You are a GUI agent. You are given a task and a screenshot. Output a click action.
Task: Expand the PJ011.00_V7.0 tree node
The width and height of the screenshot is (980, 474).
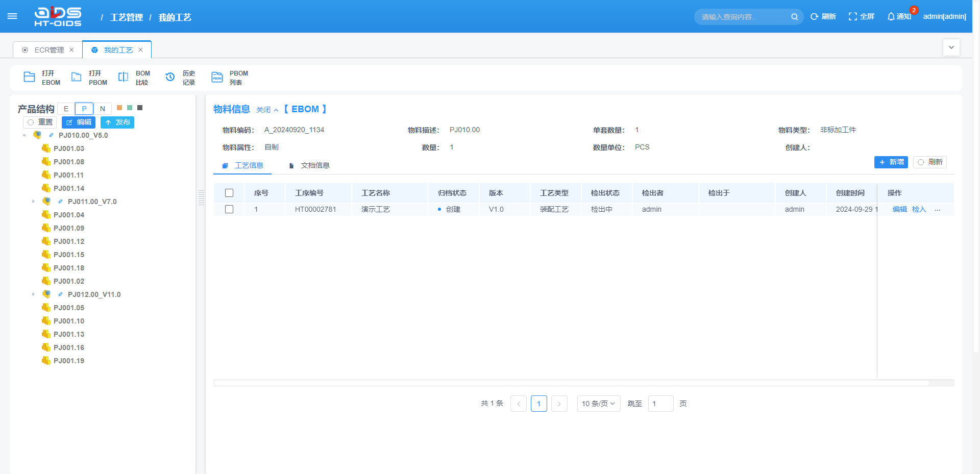34,202
